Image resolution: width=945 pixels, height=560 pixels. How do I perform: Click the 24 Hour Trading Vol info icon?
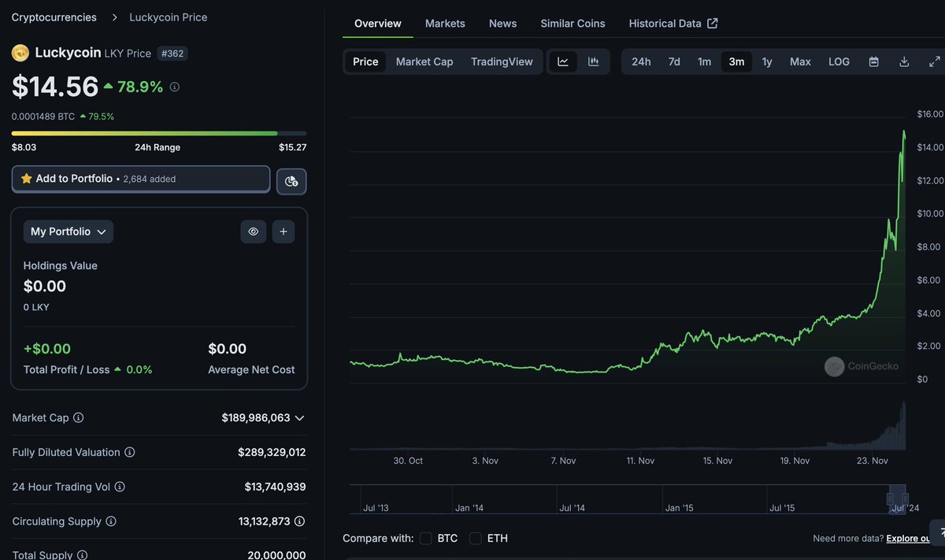point(120,488)
